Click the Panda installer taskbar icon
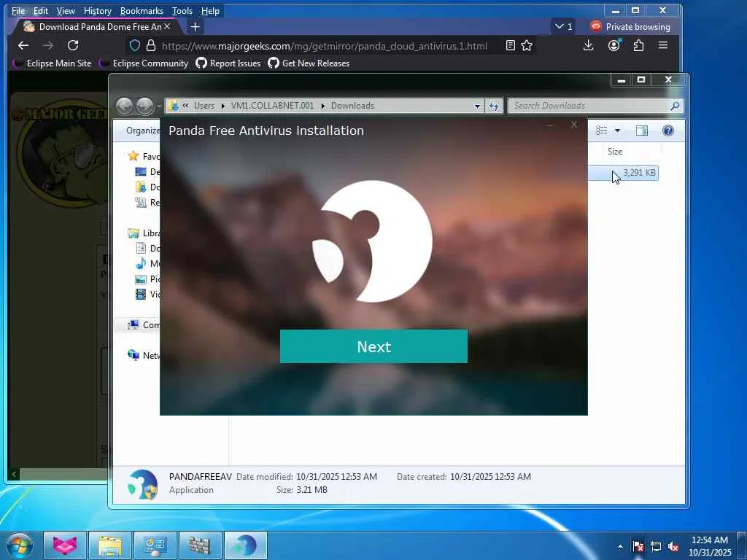Image resolution: width=747 pixels, height=560 pixels. [x=245, y=545]
